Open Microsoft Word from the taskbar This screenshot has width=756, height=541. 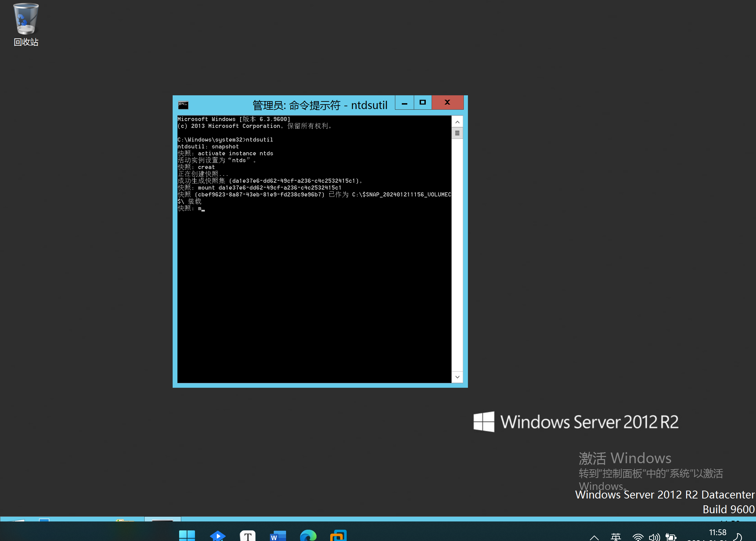click(x=278, y=536)
